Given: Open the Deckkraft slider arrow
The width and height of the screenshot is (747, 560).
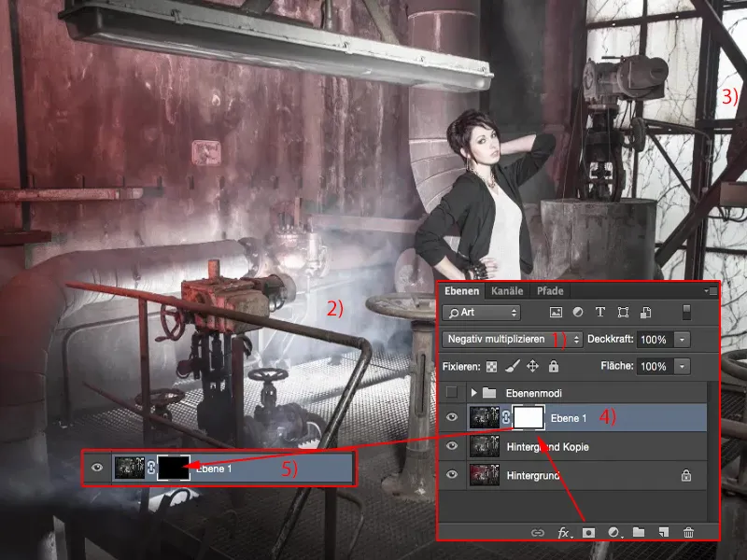Looking at the screenshot, I should click(682, 340).
